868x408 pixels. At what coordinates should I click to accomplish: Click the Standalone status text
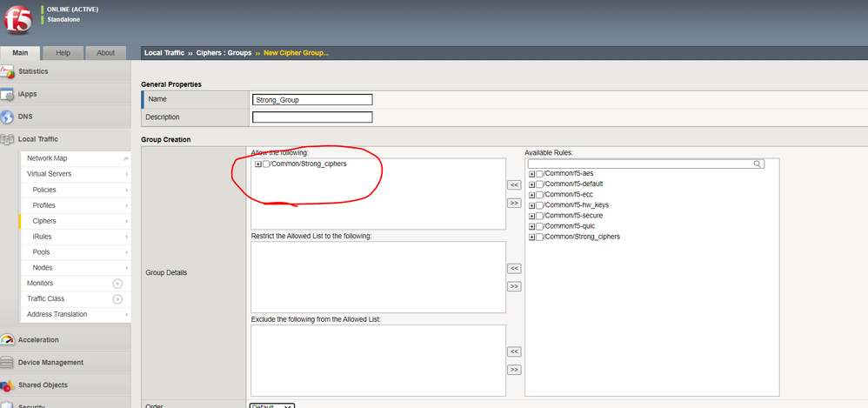coord(63,20)
